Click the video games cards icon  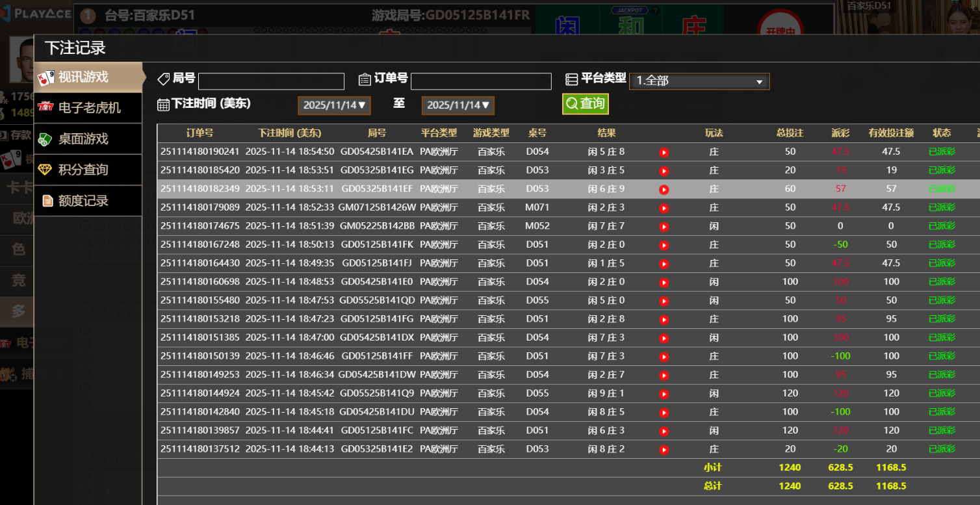click(x=45, y=77)
